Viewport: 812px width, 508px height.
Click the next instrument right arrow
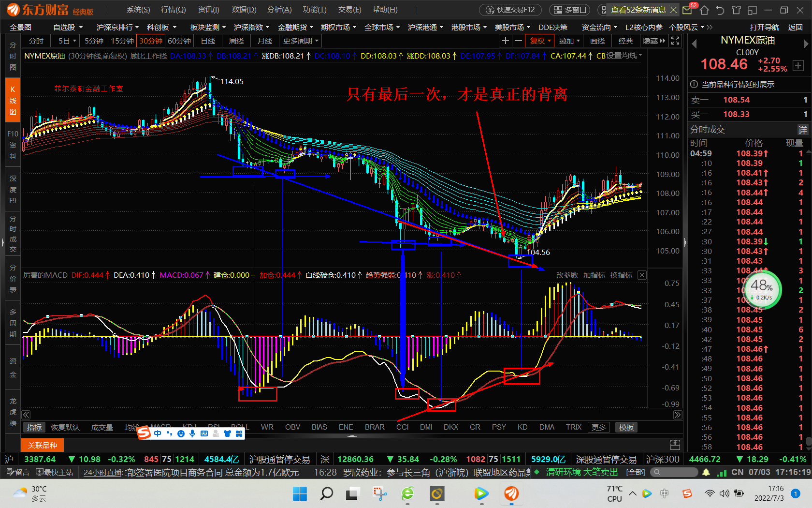coord(806,44)
